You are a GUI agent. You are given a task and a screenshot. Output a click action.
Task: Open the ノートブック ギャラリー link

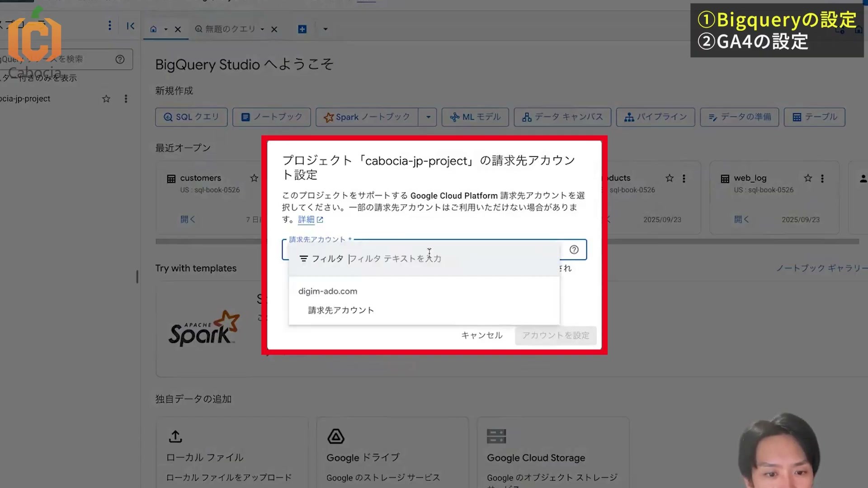(x=822, y=268)
